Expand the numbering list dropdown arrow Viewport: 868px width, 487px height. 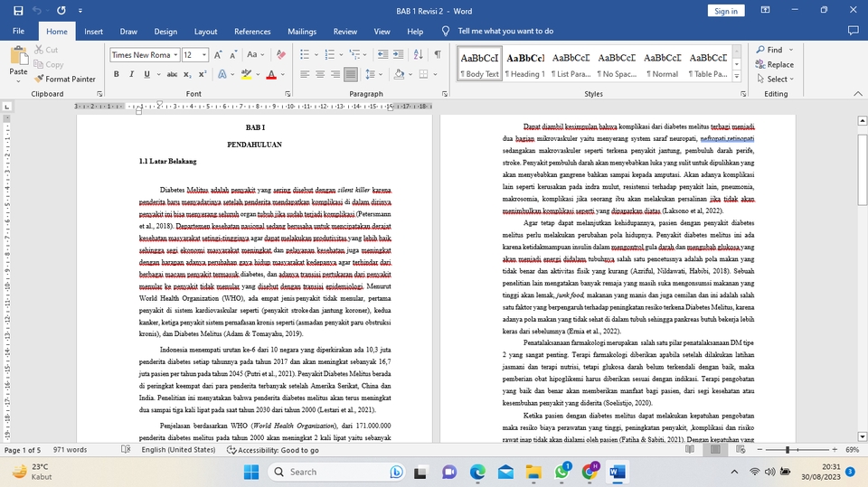click(341, 55)
